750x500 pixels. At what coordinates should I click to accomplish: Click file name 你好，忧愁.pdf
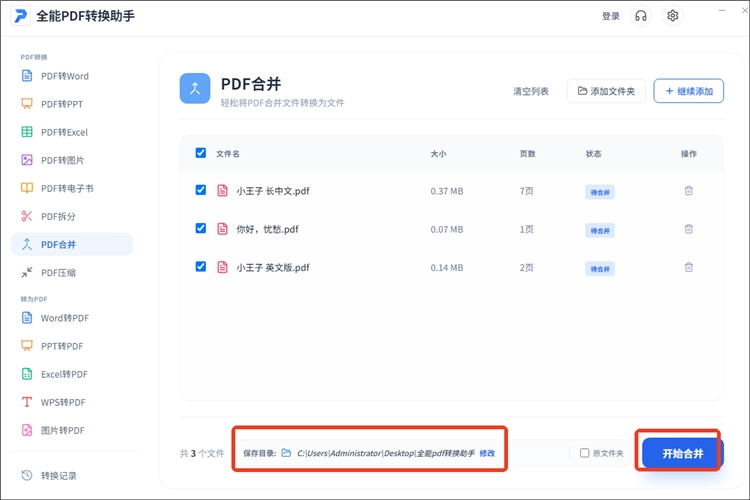(x=267, y=229)
